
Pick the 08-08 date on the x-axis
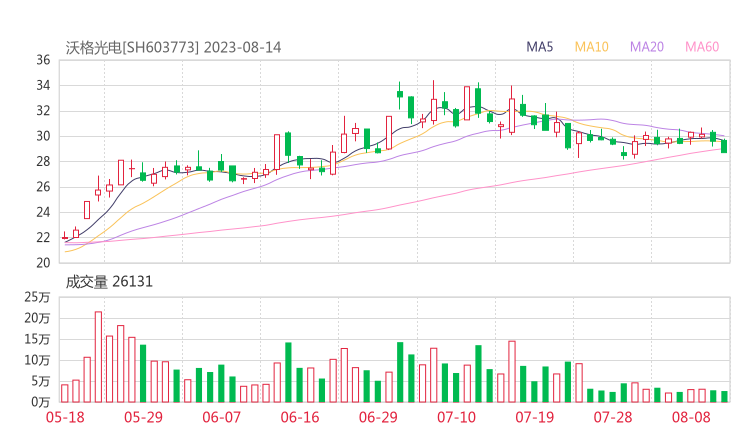tap(692, 416)
